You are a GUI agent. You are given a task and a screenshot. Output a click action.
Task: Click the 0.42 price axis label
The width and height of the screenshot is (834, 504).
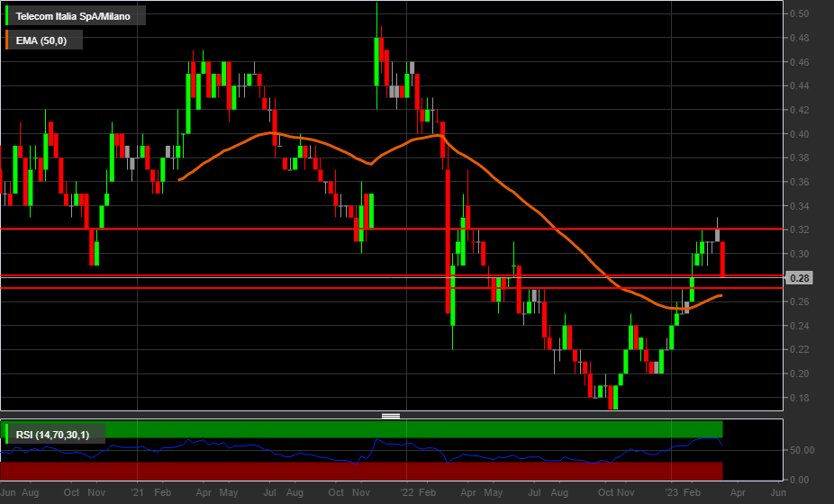coord(800,110)
